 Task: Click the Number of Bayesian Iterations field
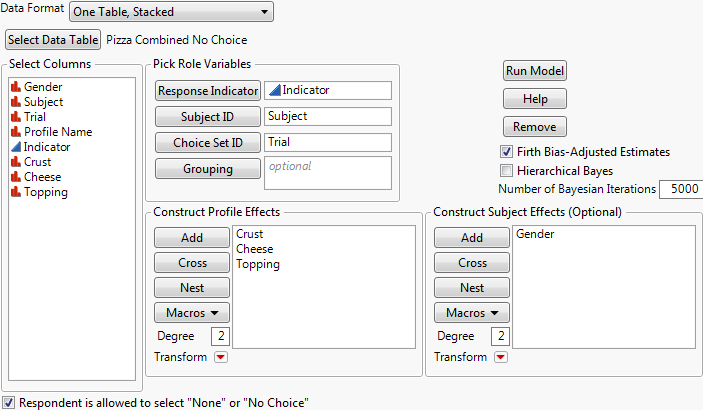click(x=679, y=189)
